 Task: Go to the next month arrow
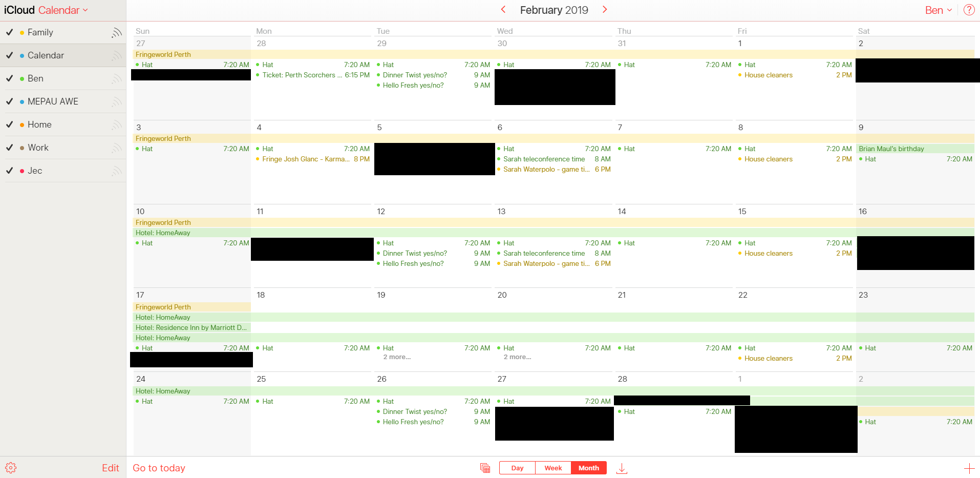pos(605,10)
